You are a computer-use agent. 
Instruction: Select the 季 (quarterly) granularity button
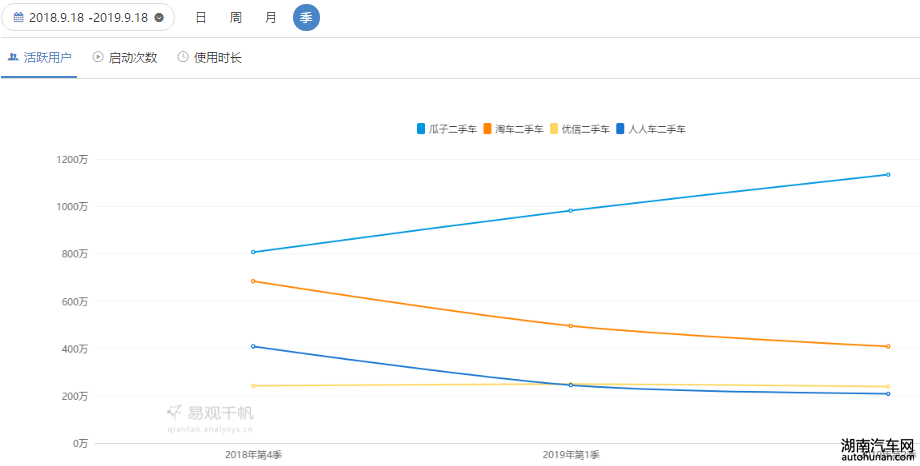pos(306,18)
